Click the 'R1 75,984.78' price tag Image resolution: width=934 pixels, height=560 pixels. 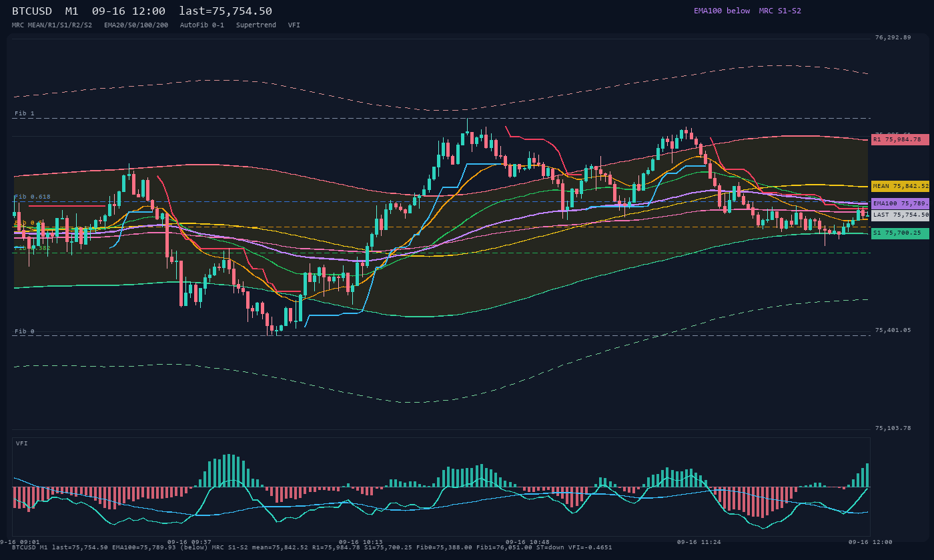(900, 139)
